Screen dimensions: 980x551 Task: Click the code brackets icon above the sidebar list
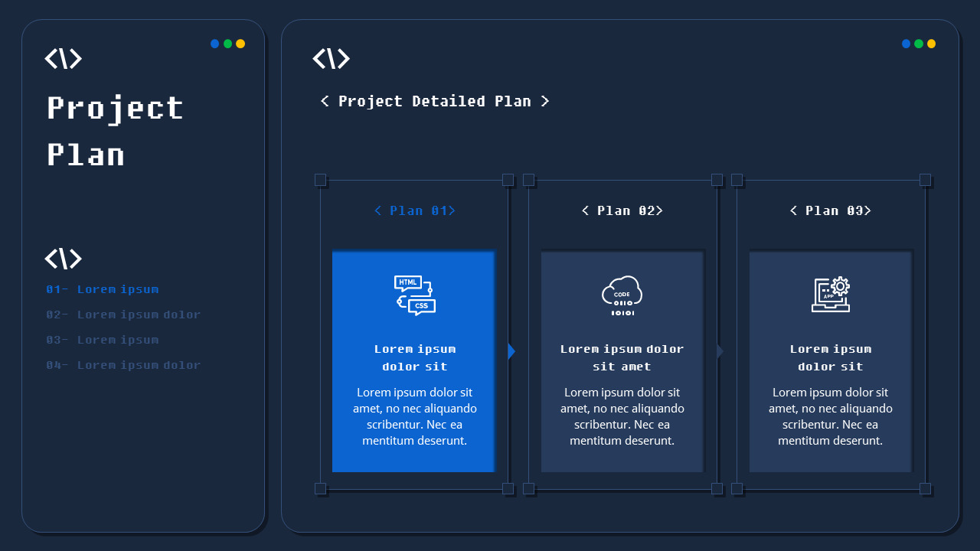pos(64,259)
